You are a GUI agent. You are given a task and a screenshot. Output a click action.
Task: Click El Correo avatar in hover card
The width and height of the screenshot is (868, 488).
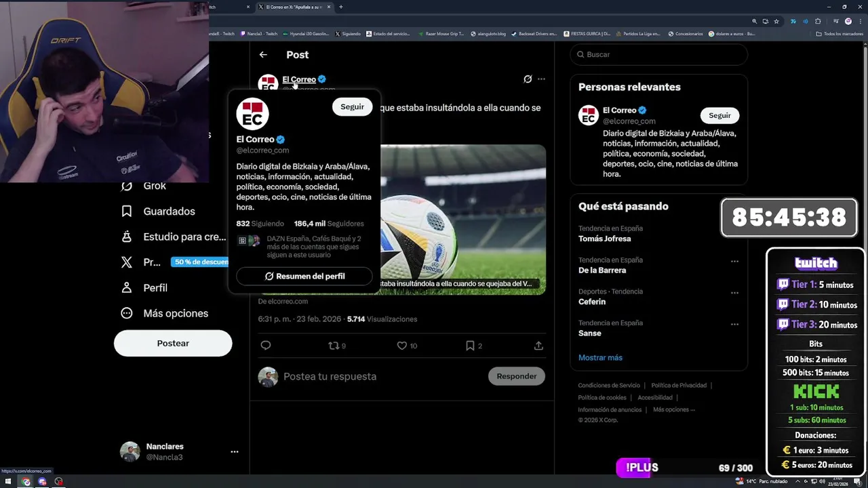pos(252,114)
